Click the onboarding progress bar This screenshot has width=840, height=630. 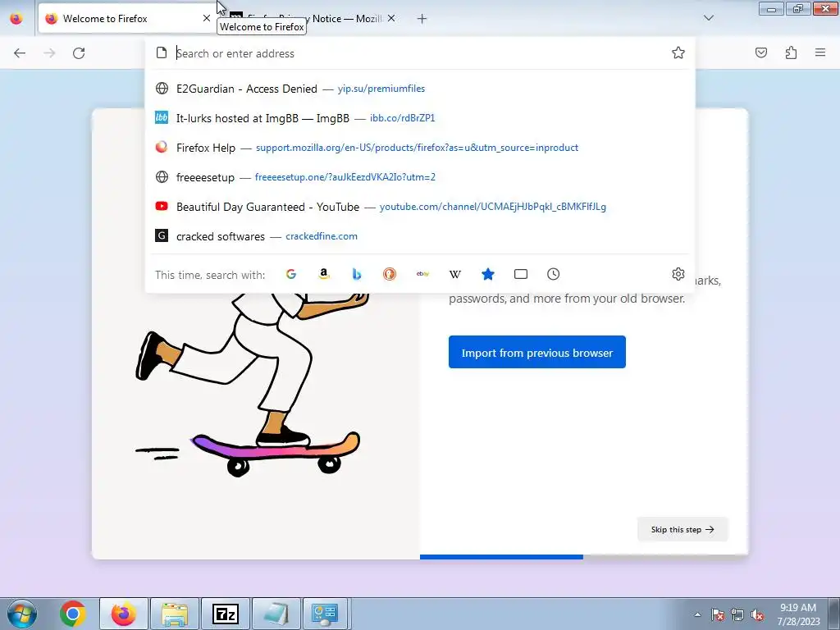(x=584, y=557)
